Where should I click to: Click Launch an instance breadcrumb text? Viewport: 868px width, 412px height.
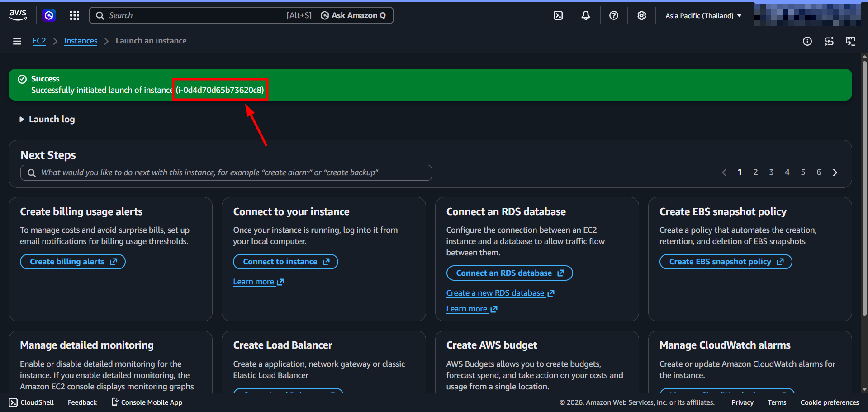[151, 41]
